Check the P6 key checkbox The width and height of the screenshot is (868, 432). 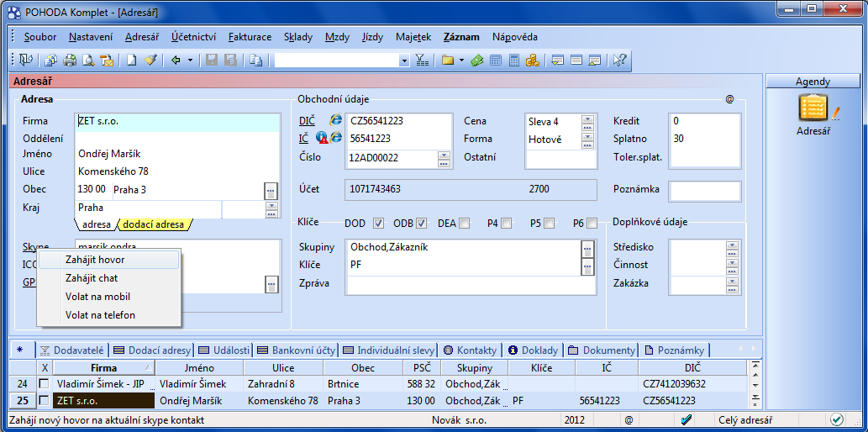pos(592,224)
